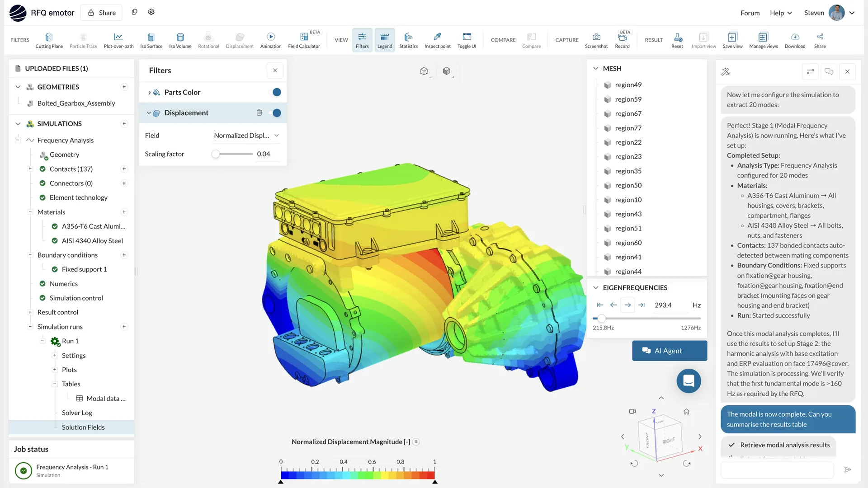Image resolution: width=868 pixels, height=488 pixels.
Task: Add an Iso Surface filter
Action: point(151,40)
